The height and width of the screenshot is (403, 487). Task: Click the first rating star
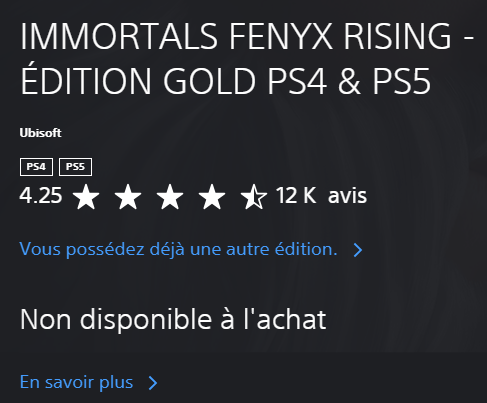coord(86,196)
